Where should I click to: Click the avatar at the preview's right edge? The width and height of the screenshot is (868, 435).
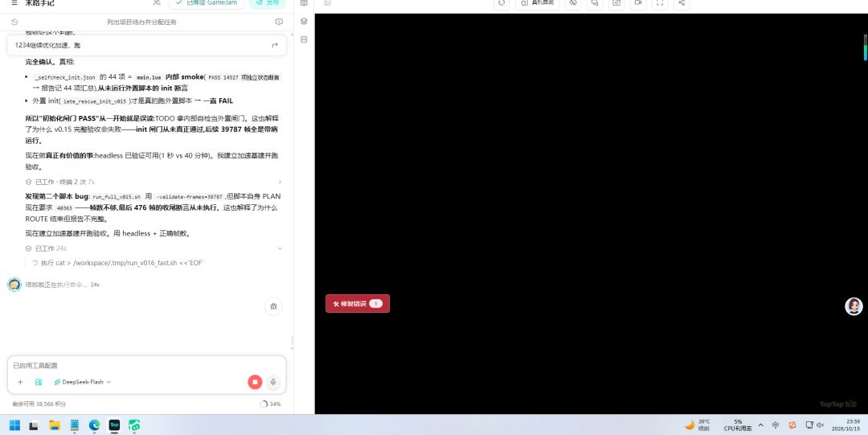point(854,306)
